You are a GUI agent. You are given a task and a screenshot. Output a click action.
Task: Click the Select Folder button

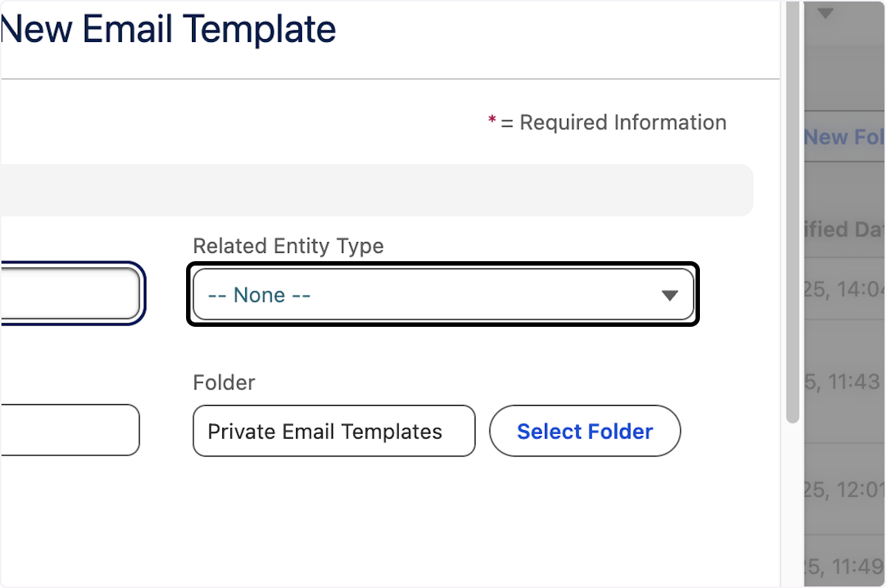click(x=585, y=431)
